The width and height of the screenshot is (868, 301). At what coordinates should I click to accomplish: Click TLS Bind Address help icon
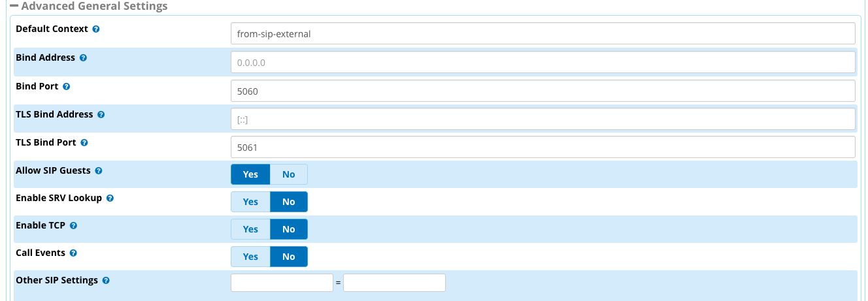(101, 114)
